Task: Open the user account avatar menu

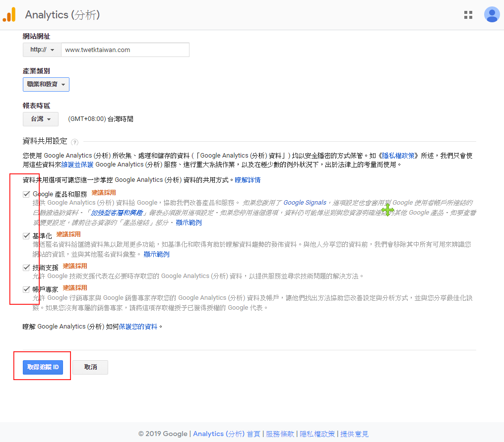Action: [x=492, y=15]
